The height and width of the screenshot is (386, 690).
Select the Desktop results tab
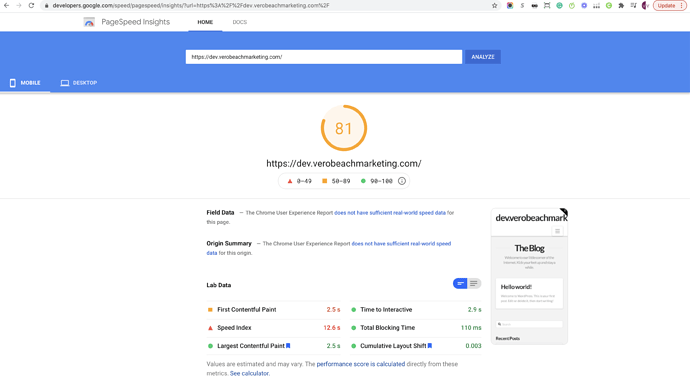click(x=79, y=83)
